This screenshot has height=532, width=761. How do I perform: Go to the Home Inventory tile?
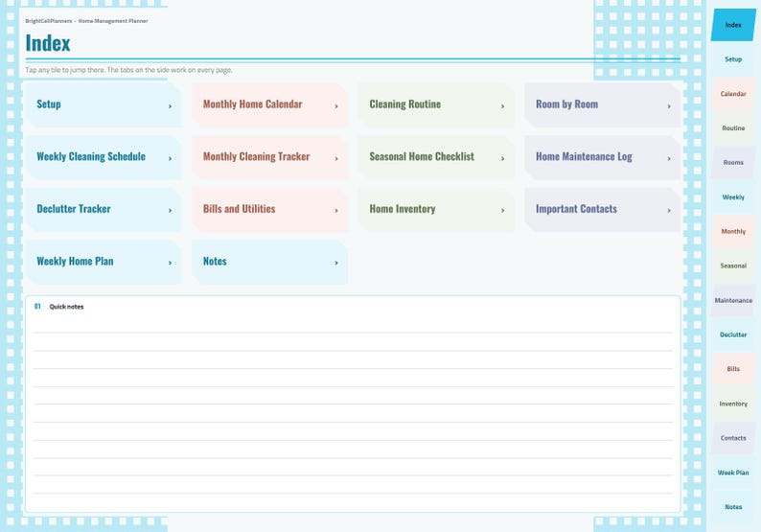pos(436,210)
